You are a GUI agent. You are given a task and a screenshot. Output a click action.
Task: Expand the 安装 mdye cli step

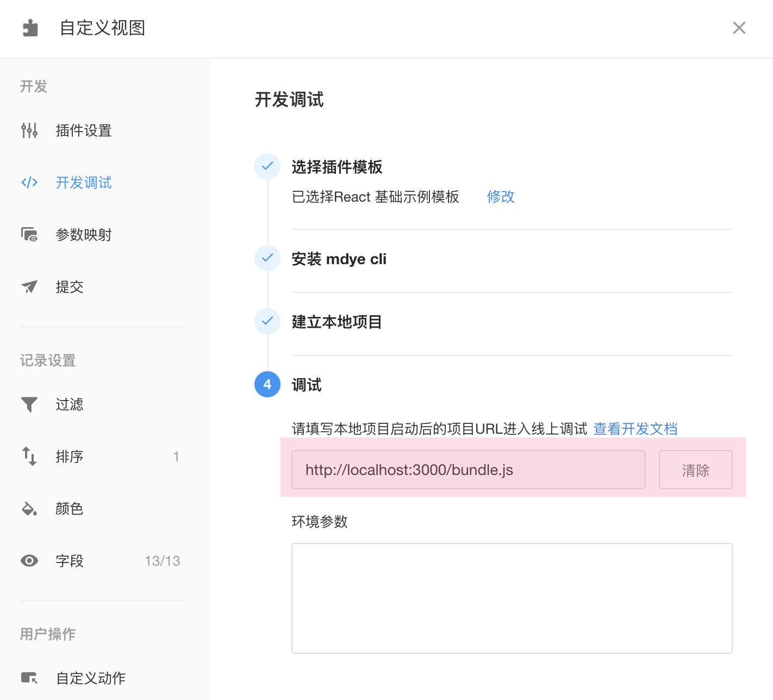click(x=339, y=259)
